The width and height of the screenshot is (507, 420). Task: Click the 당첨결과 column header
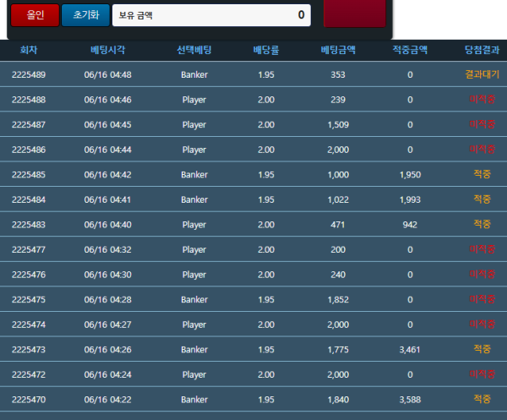[482, 50]
